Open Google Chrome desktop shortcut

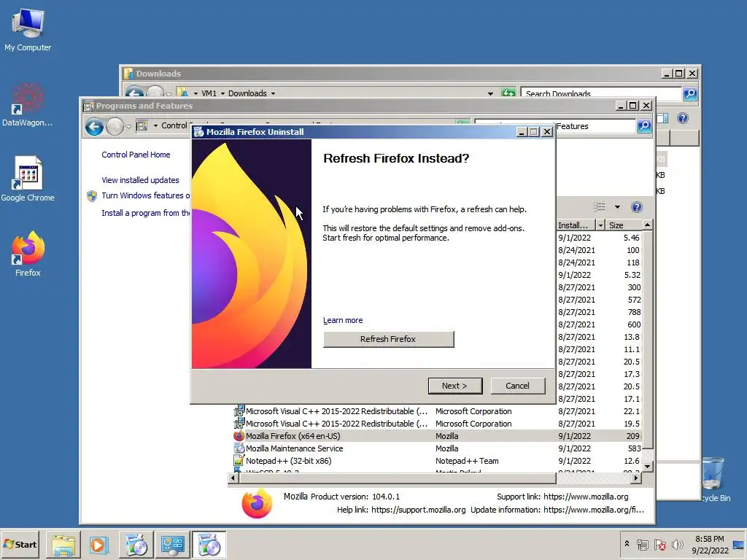click(x=28, y=179)
